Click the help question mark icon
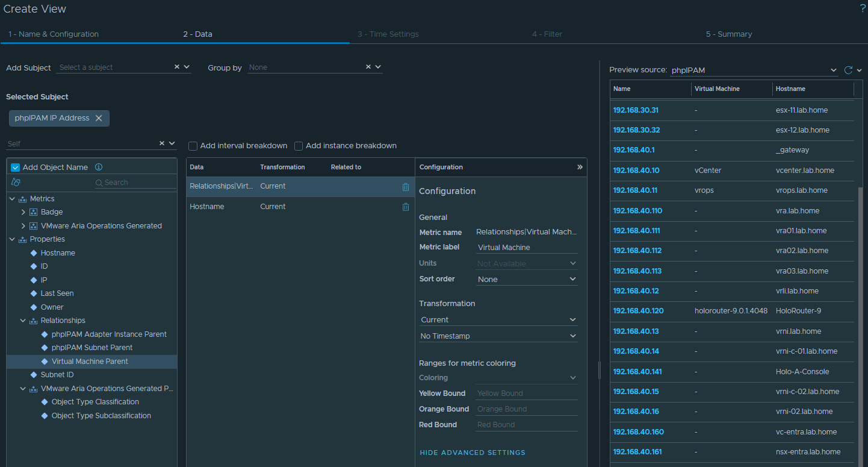Image resolution: width=868 pixels, height=467 pixels. (x=863, y=8)
